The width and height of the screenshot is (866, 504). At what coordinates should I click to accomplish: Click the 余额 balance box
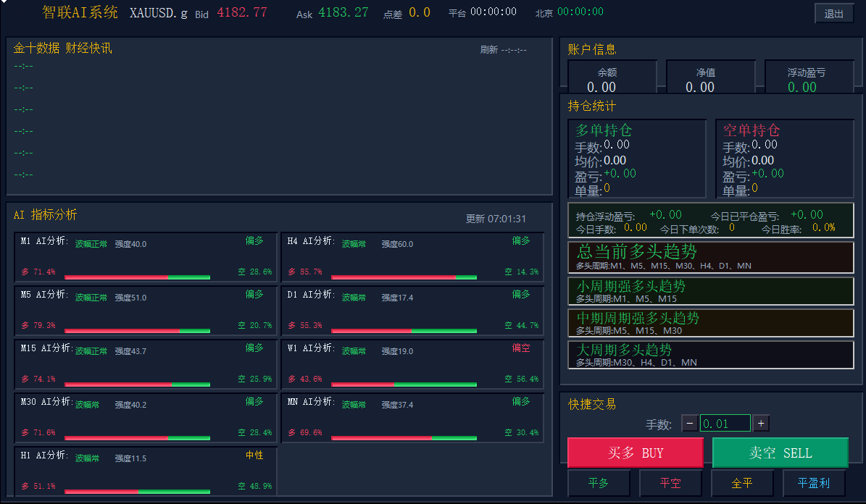[612, 77]
